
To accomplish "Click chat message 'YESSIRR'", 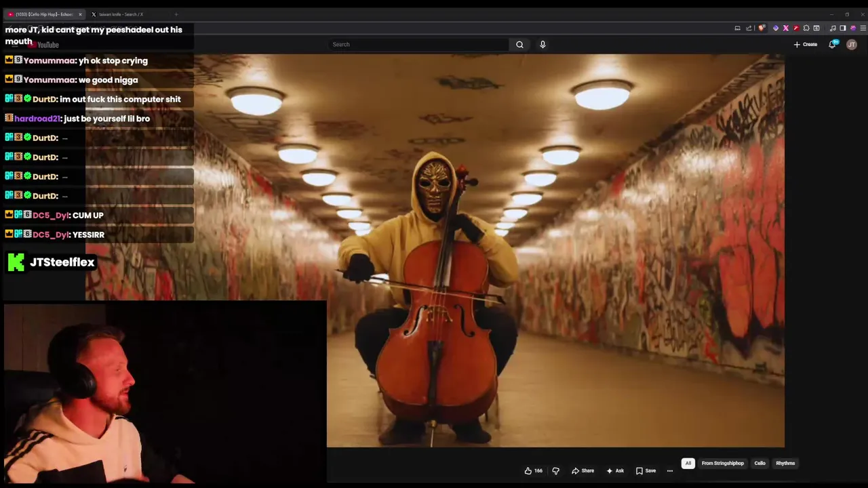I will pyautogui.click(x=88, y=235).
